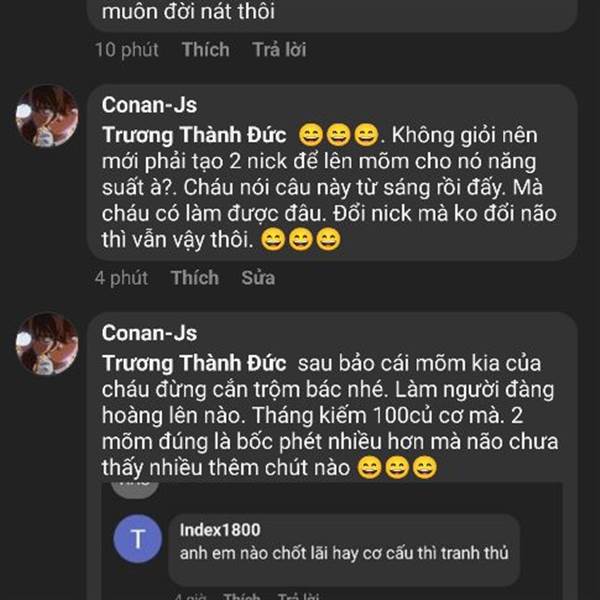Tap the partially hidden gray avatar above Index1800
600x600 pixels.
point(135,490)
